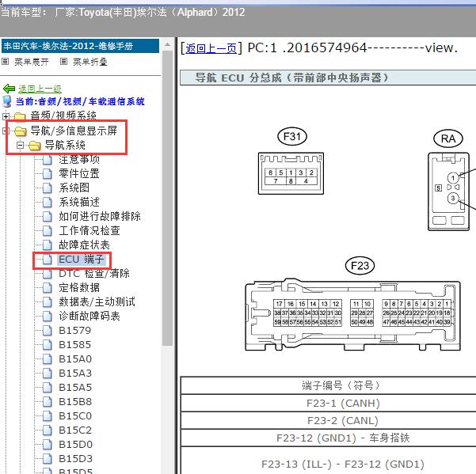Click the page icon next to 定格数据
476x474 pixels.
tap(47, 288)
